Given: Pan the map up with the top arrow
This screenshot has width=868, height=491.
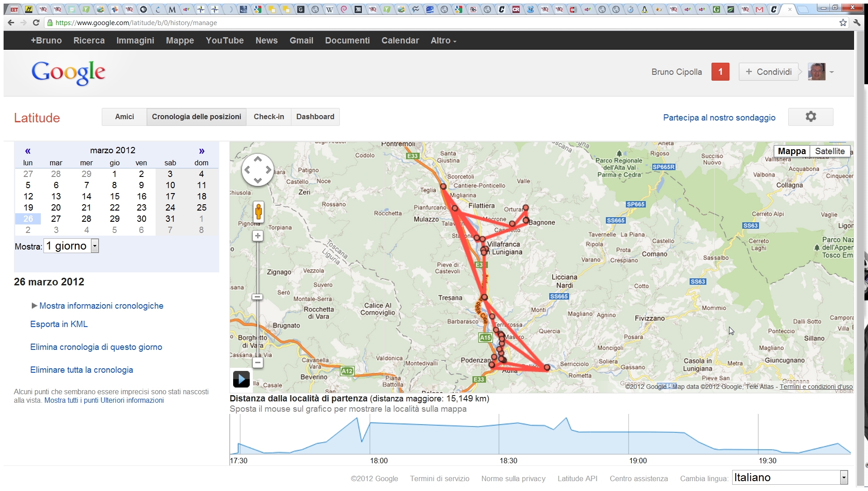Looking at the screenshot, I should tap(258, 159).
